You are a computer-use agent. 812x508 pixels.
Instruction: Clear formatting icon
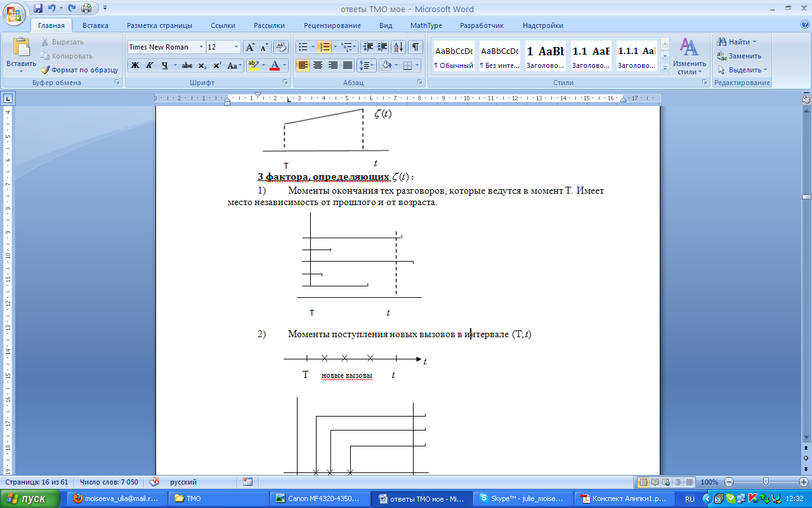coord(281,47)
